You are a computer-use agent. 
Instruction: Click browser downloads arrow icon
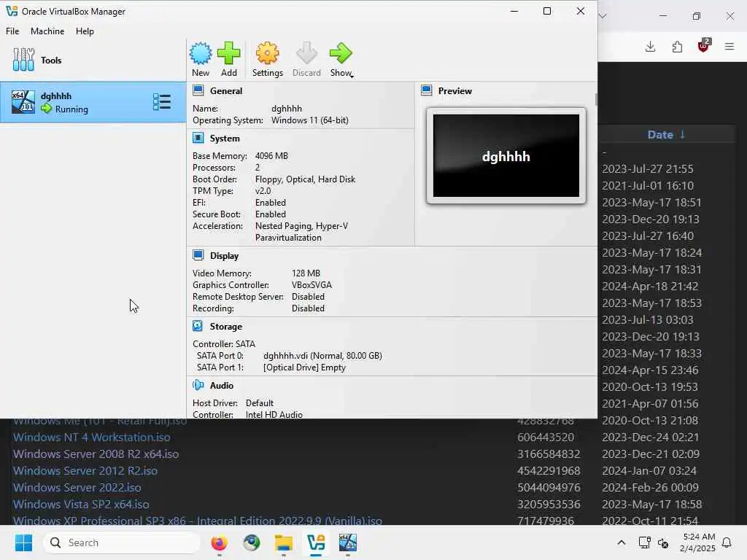[x=650, y=46]
